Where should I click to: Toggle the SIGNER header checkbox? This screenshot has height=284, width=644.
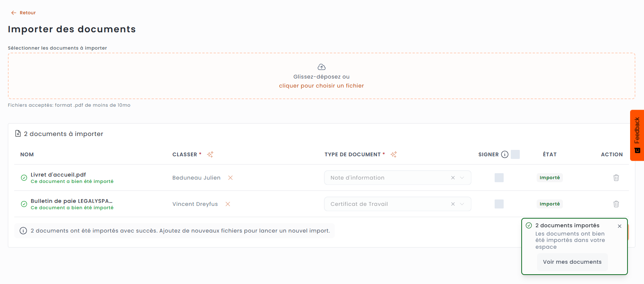point(515,154)
